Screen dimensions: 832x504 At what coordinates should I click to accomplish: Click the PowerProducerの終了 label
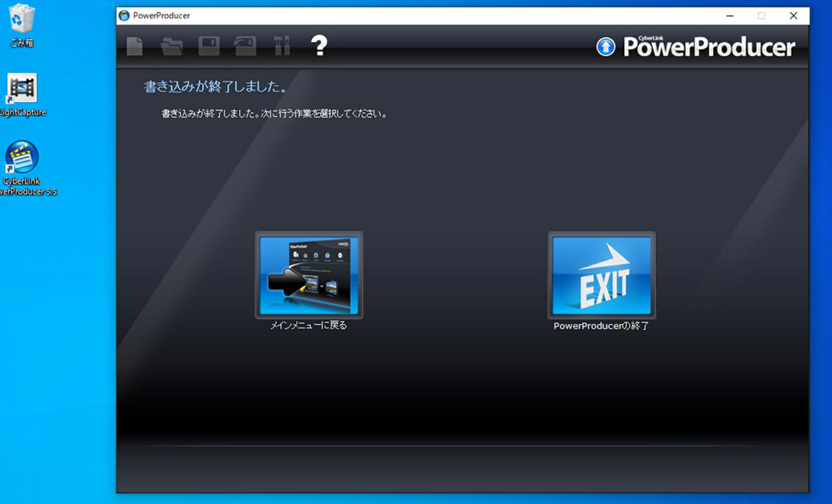(602, 326)
